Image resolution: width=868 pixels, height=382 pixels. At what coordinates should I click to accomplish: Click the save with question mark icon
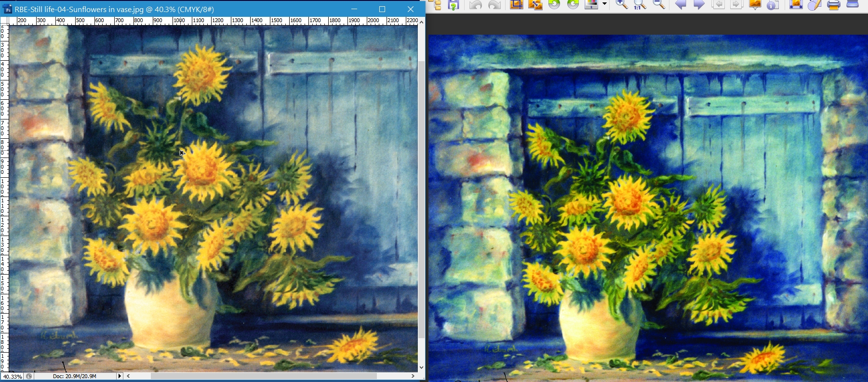point(454,5)
